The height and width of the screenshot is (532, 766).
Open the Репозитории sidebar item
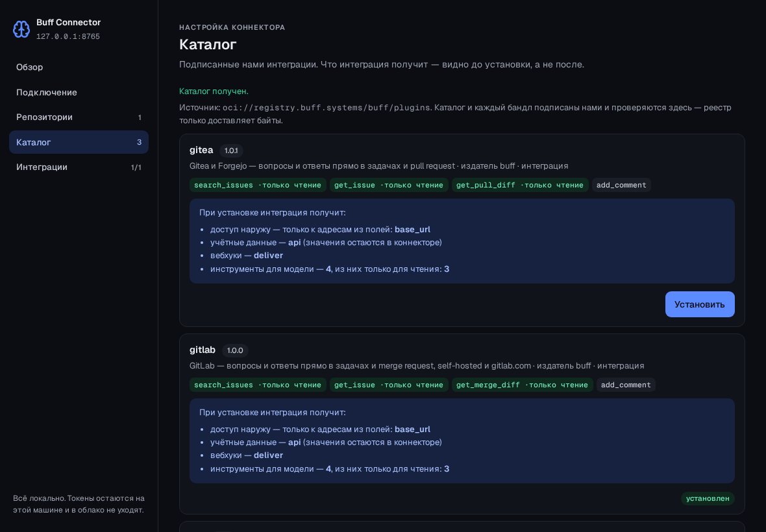79,117
